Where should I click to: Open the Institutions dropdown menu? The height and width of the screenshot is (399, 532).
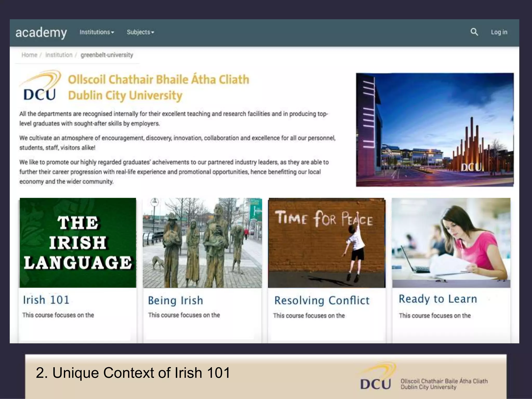click(x=97, y=32)
